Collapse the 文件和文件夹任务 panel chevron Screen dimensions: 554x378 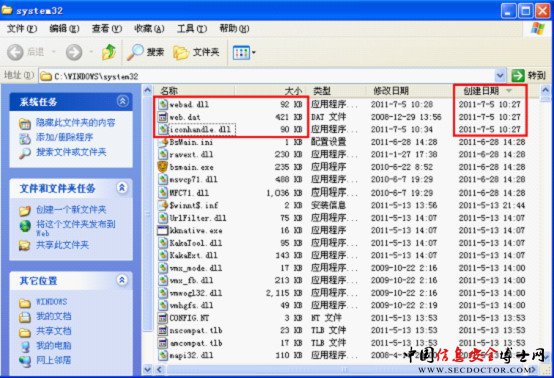[122, 187]
